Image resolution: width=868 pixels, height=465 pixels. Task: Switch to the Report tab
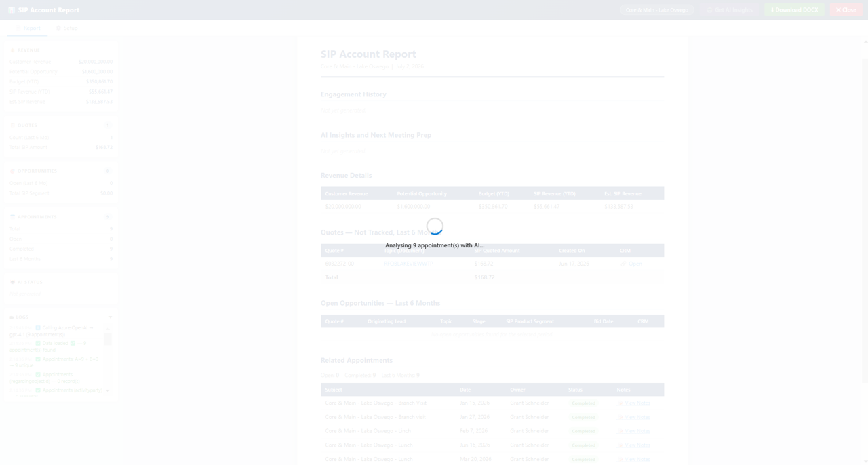[28, 28]
